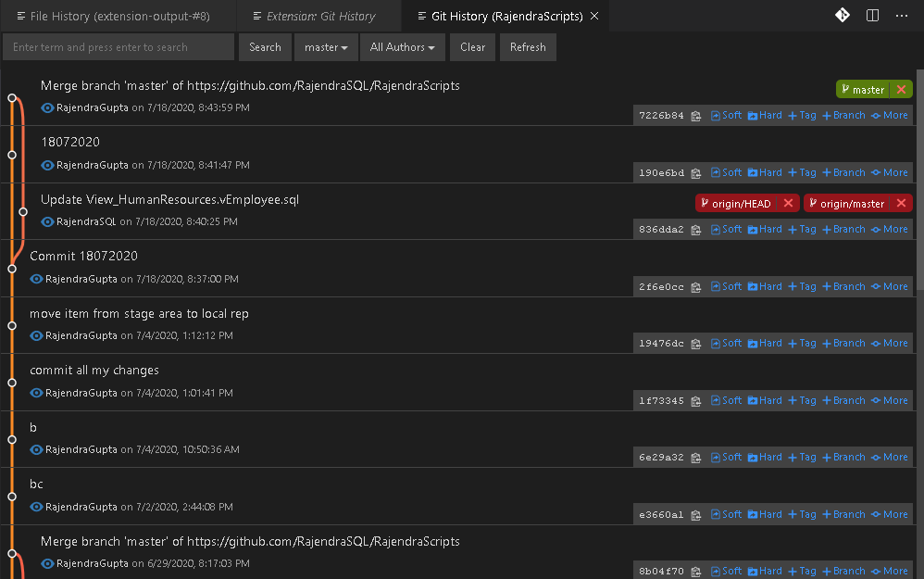Split the editor with the layout icon
Viewport: 924px width, 579px height.
tap(872, 16)
